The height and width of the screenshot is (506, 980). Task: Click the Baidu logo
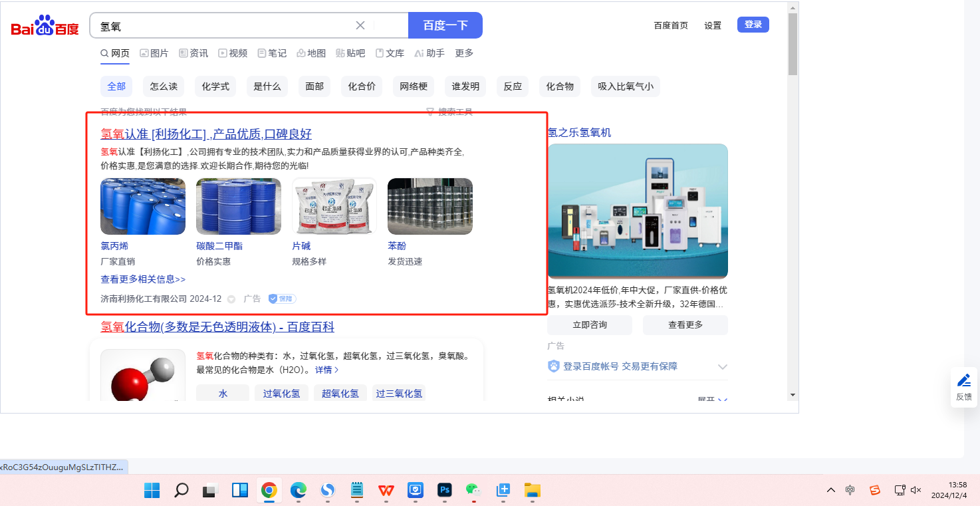pyautogui.click(x=45, y=25)
